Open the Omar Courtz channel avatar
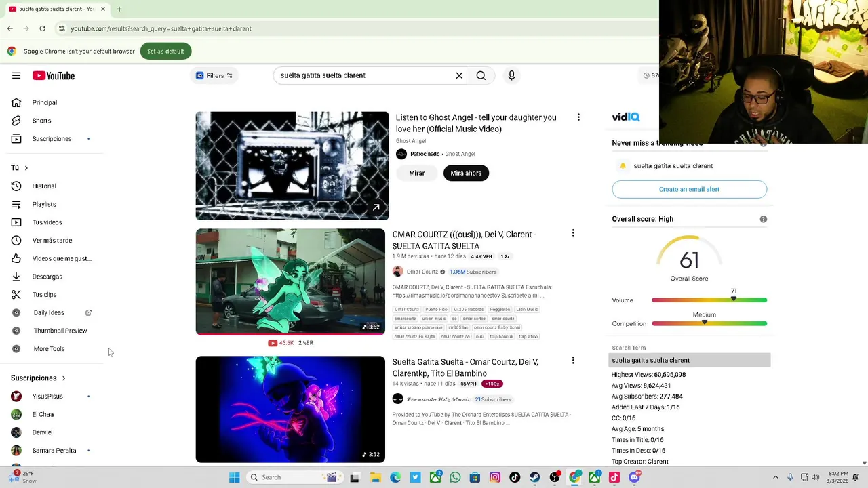Image resolution: width=868 pixels, height=488 pixels. click(x=398, y=272)
